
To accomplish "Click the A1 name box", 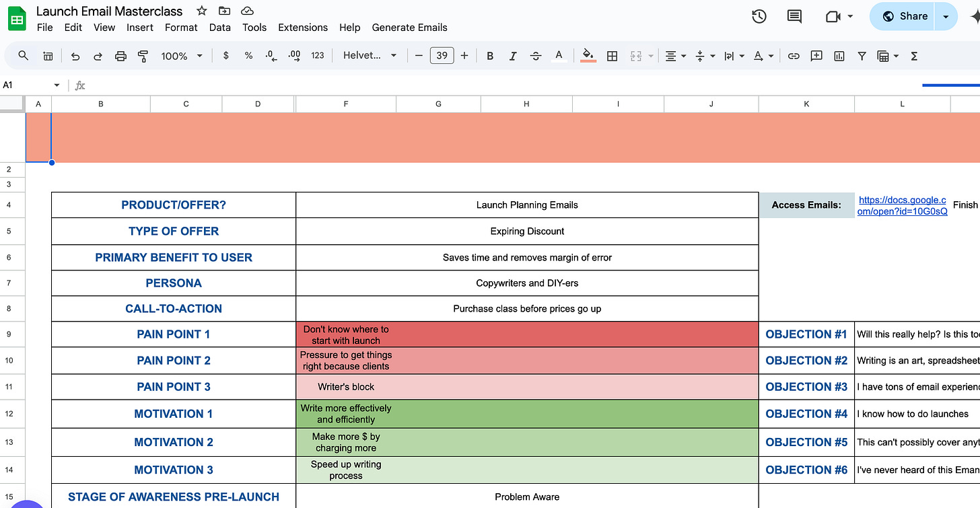I will pos(26,85).
